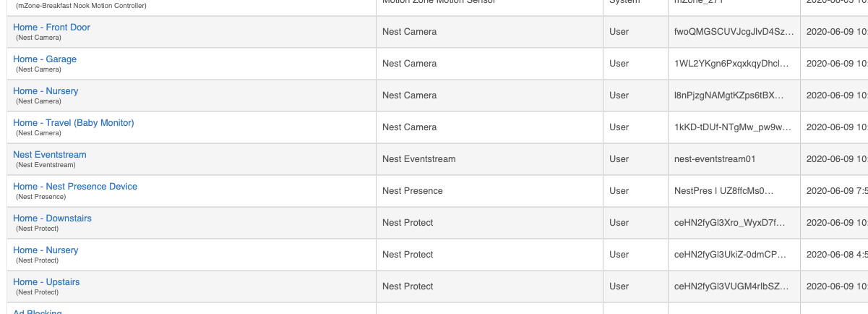Click Nest Protect type in Upstairs row

(408, 287)
